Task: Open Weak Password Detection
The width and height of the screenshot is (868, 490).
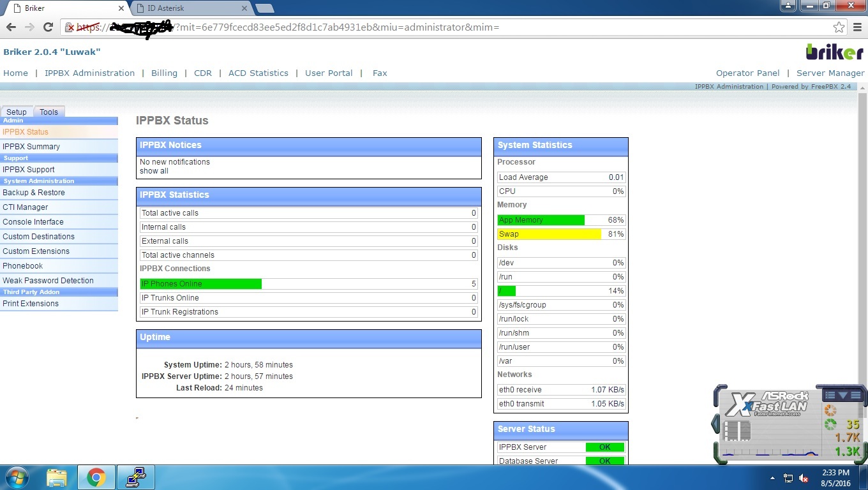Action: click(x=59, y=281)
